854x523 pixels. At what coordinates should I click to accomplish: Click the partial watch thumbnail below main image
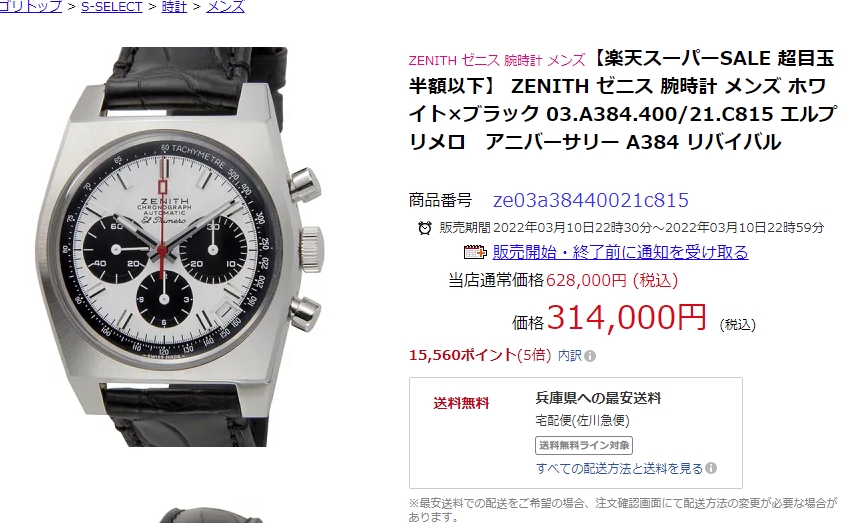tap(212, 516)
